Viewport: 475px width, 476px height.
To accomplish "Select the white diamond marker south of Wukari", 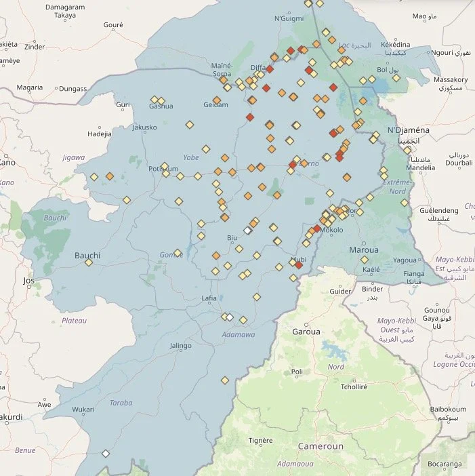I will point(105,454).
